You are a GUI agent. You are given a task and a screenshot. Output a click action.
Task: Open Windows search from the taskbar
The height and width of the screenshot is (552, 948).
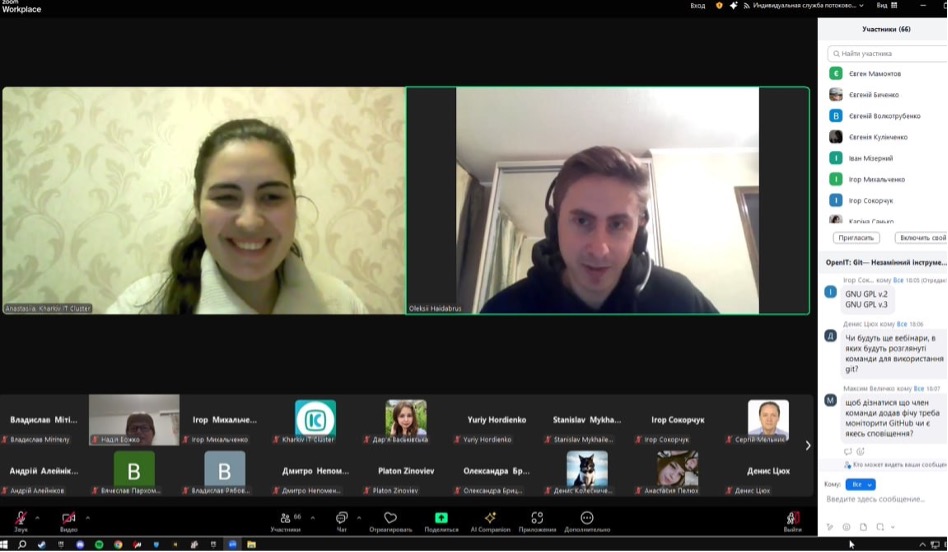[22, 545]
